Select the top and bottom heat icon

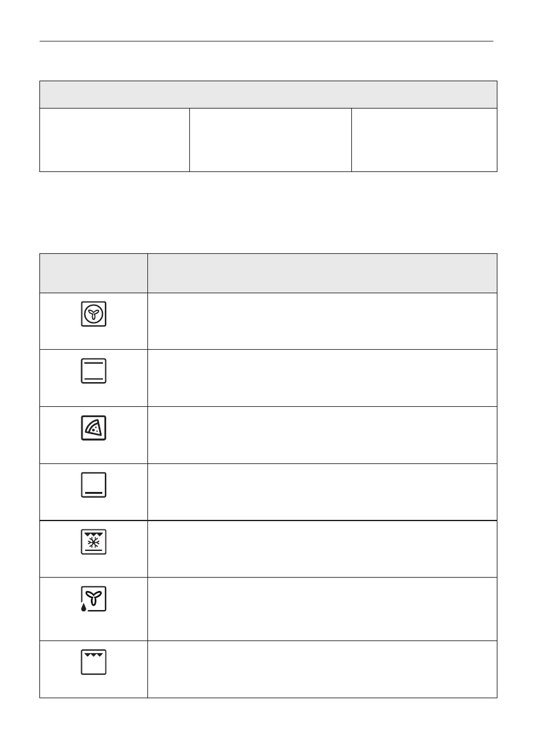[x=93, y=371]
